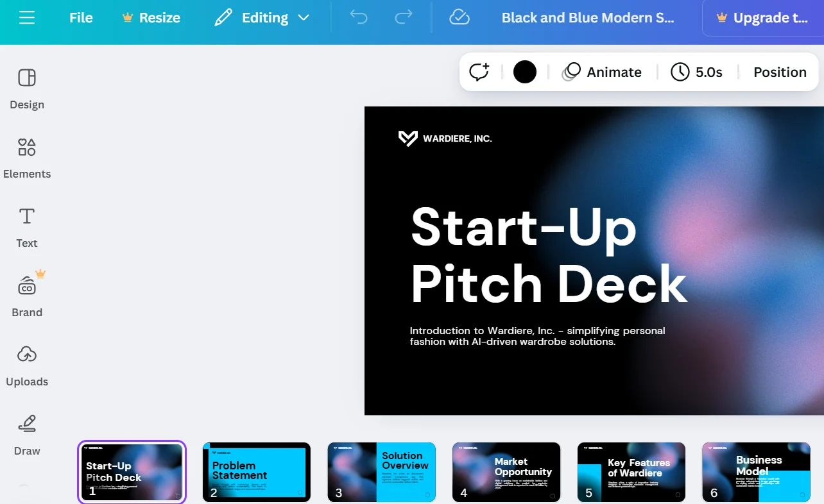Screen dimensions: 824x504
Task: Select the Draw tool
Action: coord(27,434)
